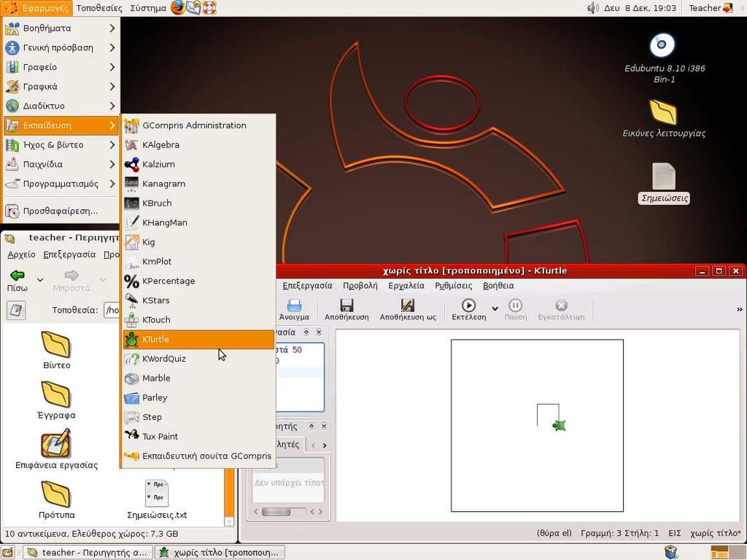Click Πίσω back button in file browser

click(x=18, y=281)
